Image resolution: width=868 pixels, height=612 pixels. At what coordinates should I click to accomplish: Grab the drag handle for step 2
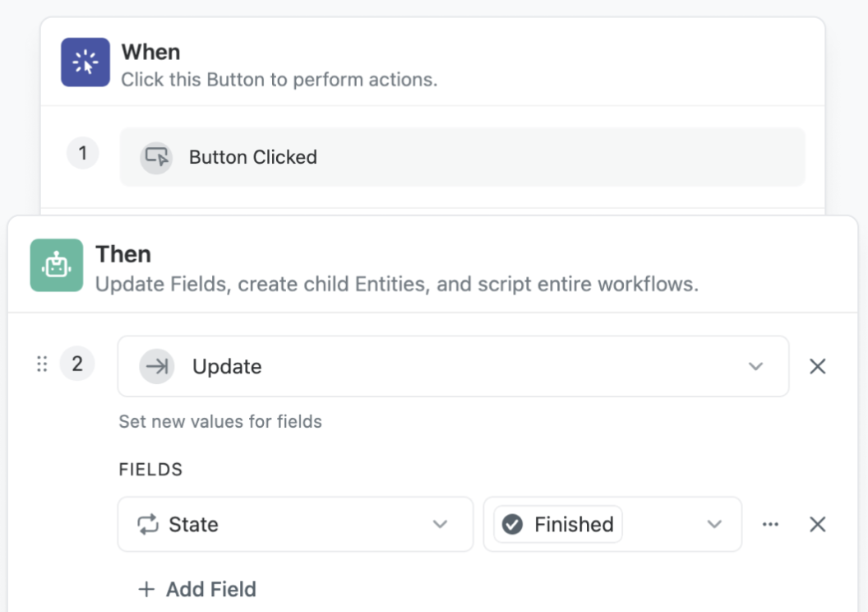click(x=42, y=364)
